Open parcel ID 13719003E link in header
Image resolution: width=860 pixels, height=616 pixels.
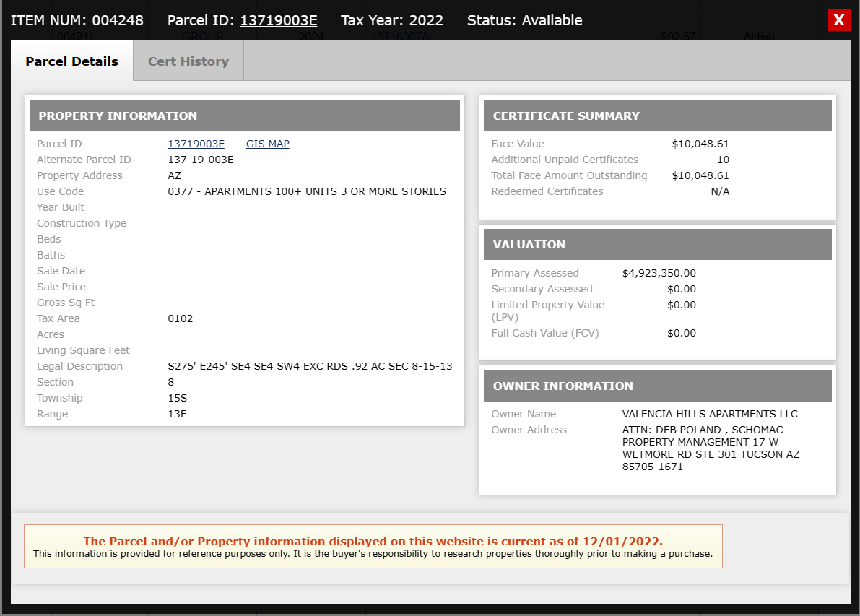(279, 20)
